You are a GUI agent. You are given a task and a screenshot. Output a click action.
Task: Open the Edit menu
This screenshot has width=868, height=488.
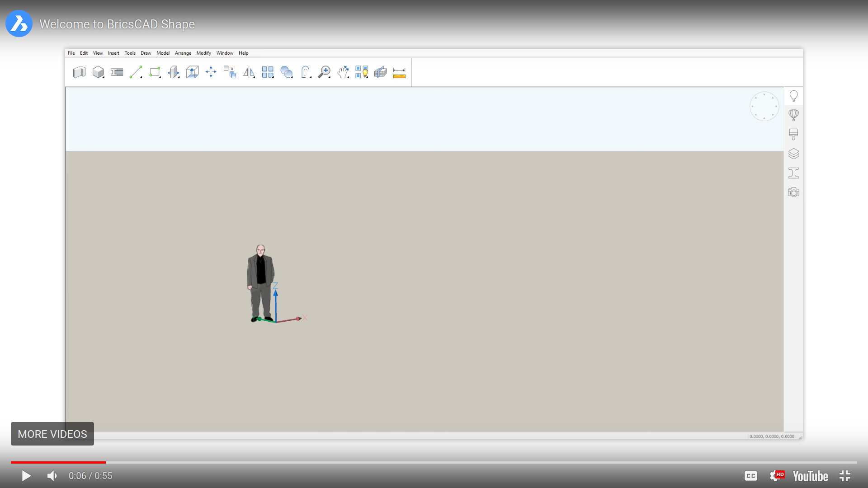pos(84,53)
